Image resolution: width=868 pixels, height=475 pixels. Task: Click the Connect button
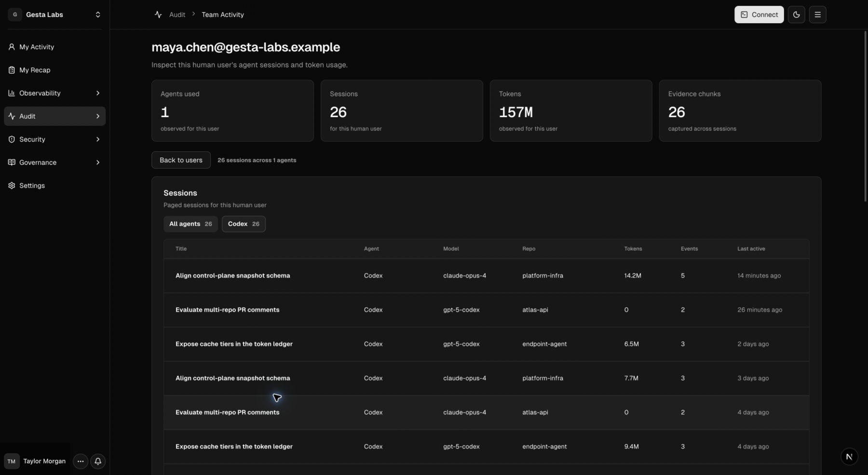coord(759,14)
